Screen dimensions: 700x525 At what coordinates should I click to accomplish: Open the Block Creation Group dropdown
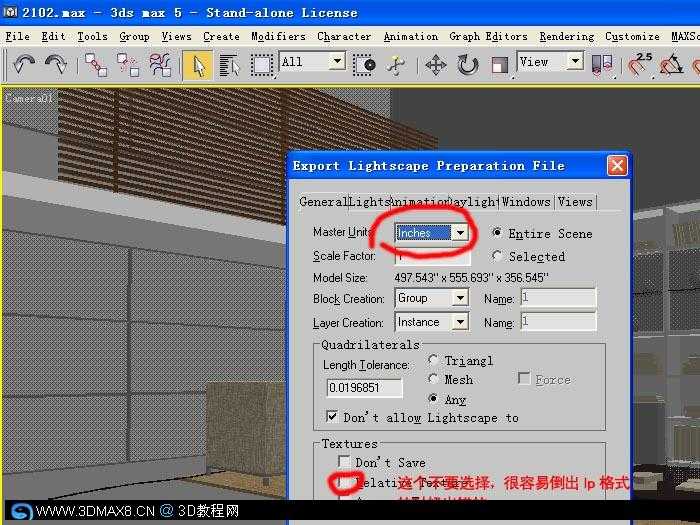pos(460,298)
